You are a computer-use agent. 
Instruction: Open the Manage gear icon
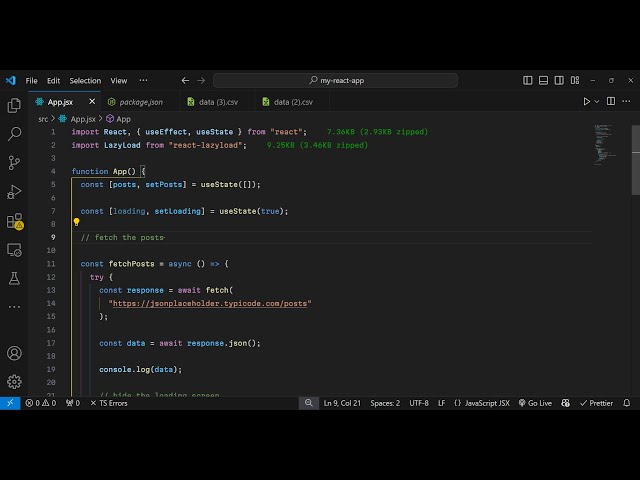(14, 381)
